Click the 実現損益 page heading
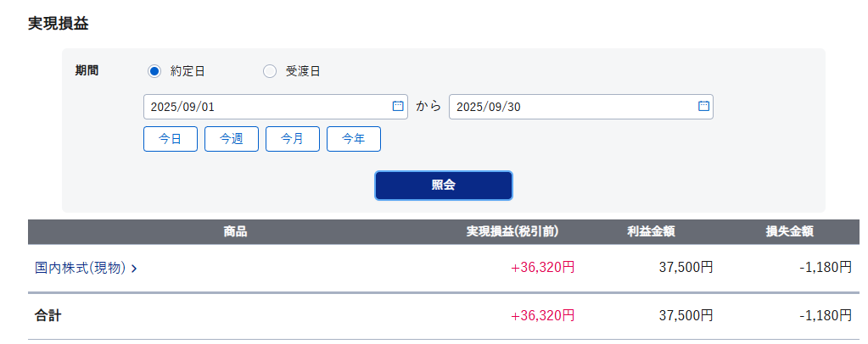Viewport: 868px width, 344px height. tap(59, 24)
